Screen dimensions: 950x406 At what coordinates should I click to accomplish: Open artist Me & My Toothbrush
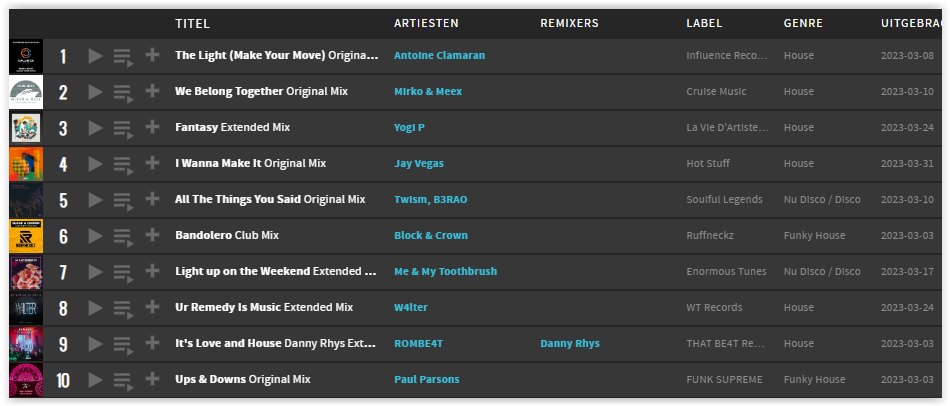[445, 271]
